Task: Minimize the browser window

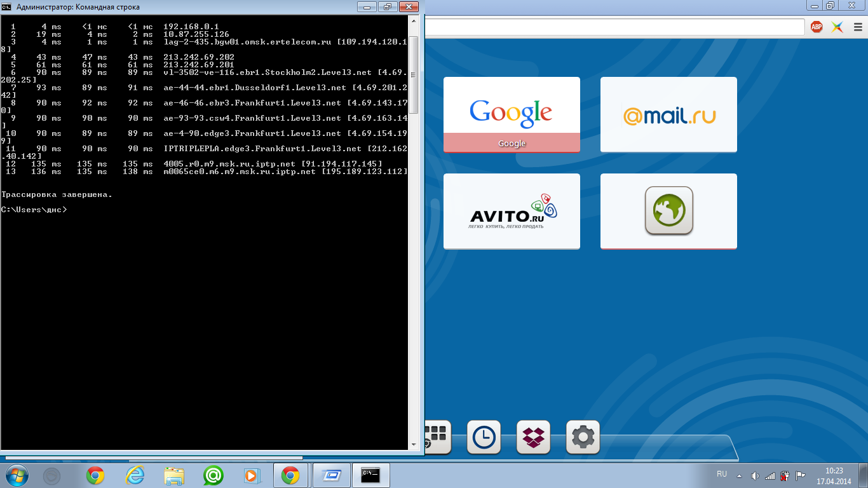Action: pos(813,5)
